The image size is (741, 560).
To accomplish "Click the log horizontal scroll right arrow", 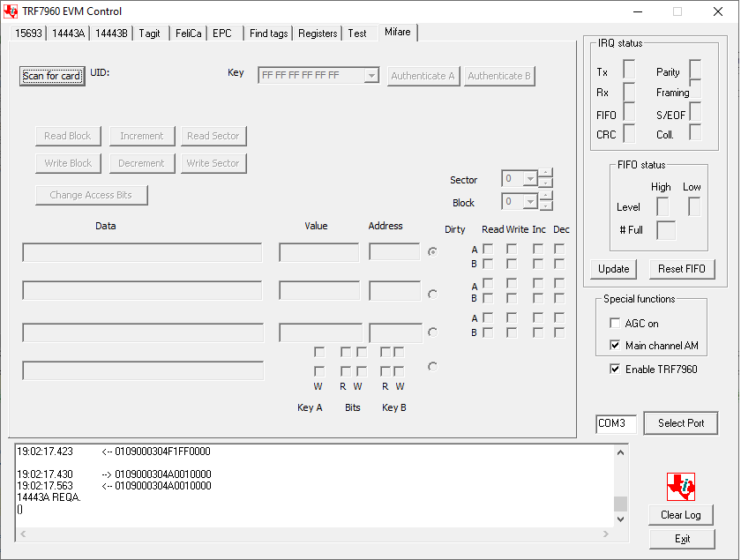I will pyautogui.click(x=606, y=534).
